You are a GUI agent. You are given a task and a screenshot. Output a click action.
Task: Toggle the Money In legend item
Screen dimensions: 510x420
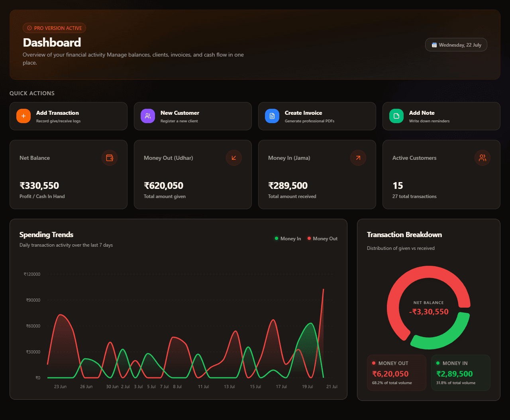click(x=288, y=239)
